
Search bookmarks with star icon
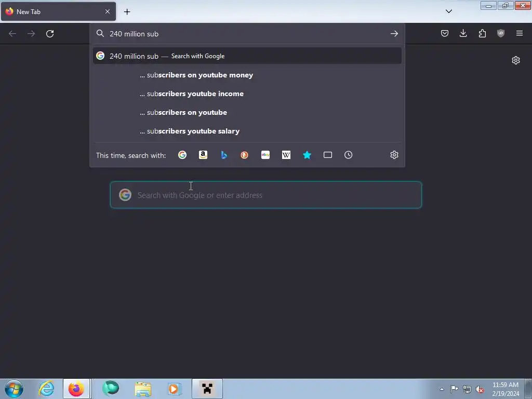click(307, 155)
